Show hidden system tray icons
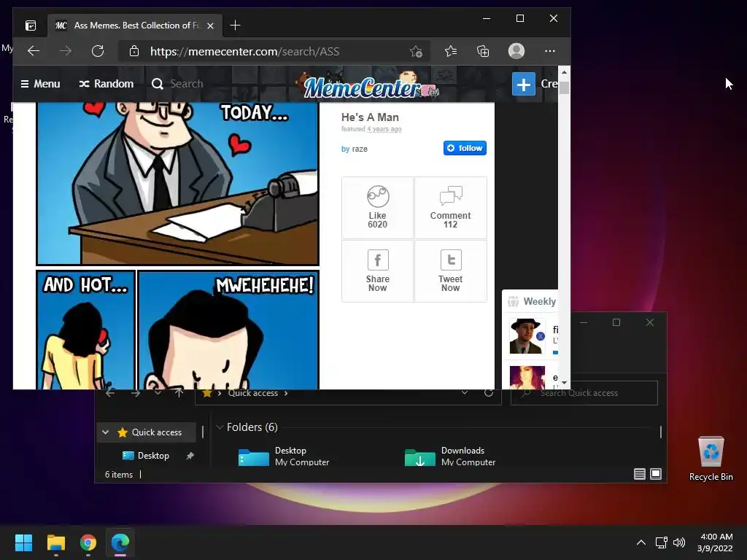The image size is (747, 560). [x=641, y=542]
